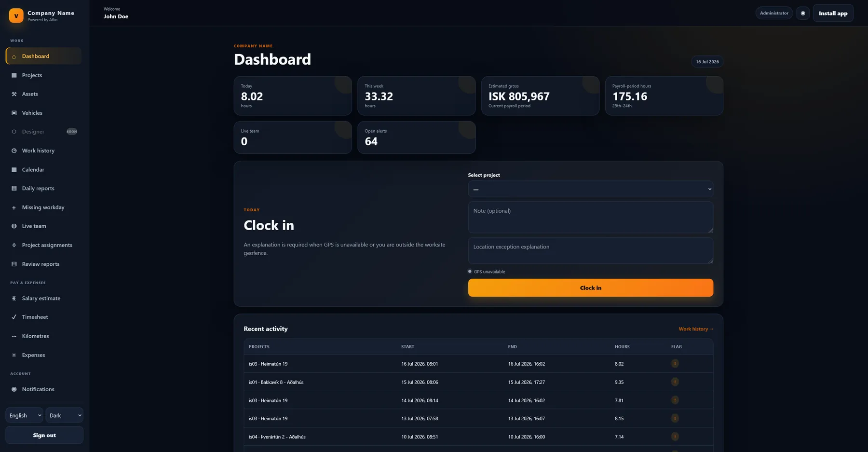Click the Review reports icon
This screenshot has height=452, width=868.
coord(14,264)
